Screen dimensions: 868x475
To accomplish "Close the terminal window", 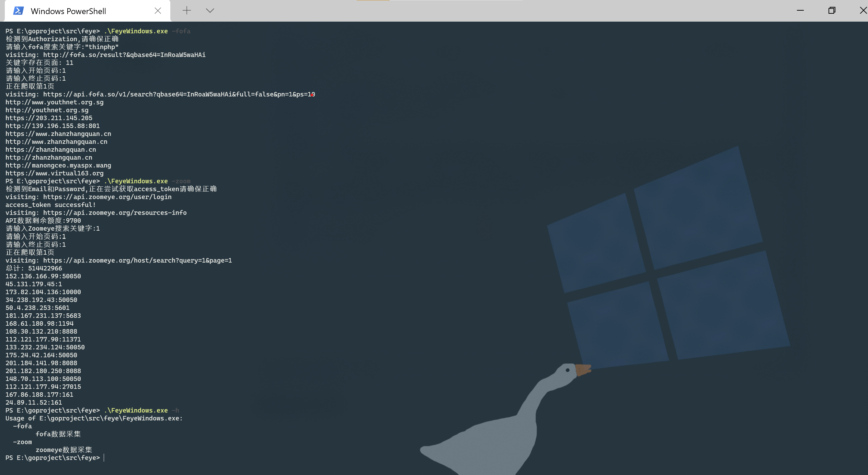I will tap(863, 10).
